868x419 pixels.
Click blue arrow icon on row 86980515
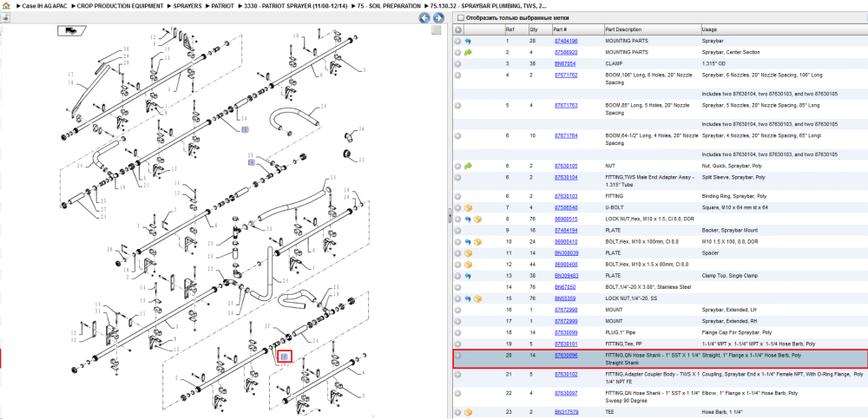(468, 219)
